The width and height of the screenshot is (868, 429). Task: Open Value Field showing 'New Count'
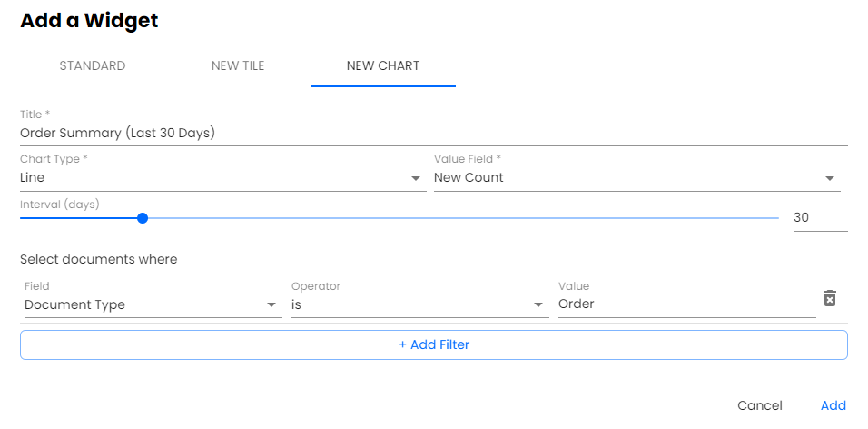[x=626, y=178]
